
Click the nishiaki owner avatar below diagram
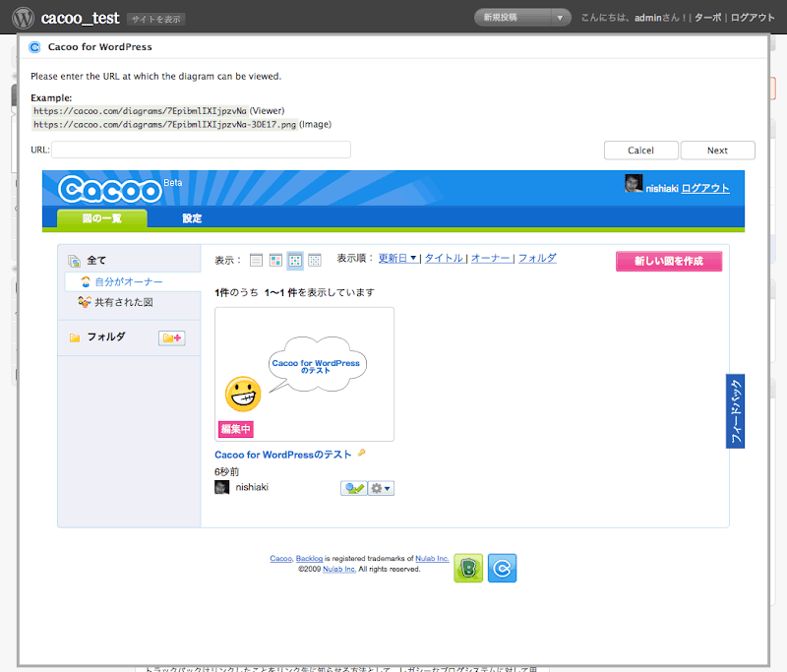[222, 487]
